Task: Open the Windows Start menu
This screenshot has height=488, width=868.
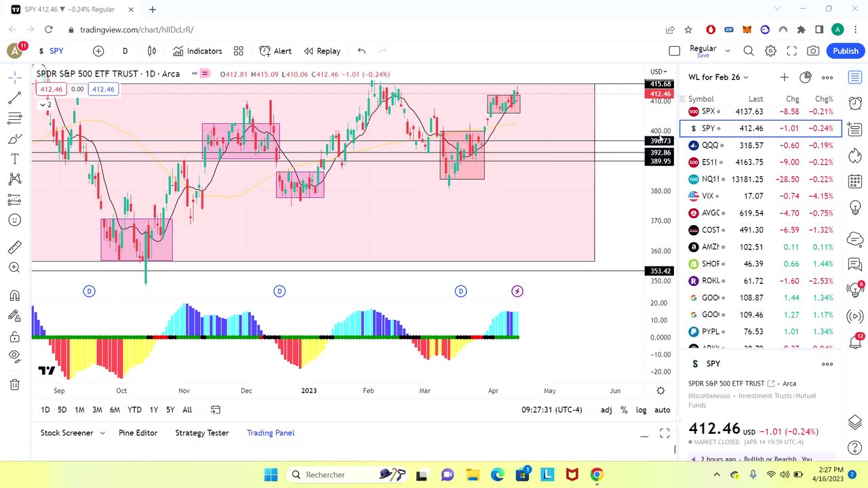Action: pos(271,474)
